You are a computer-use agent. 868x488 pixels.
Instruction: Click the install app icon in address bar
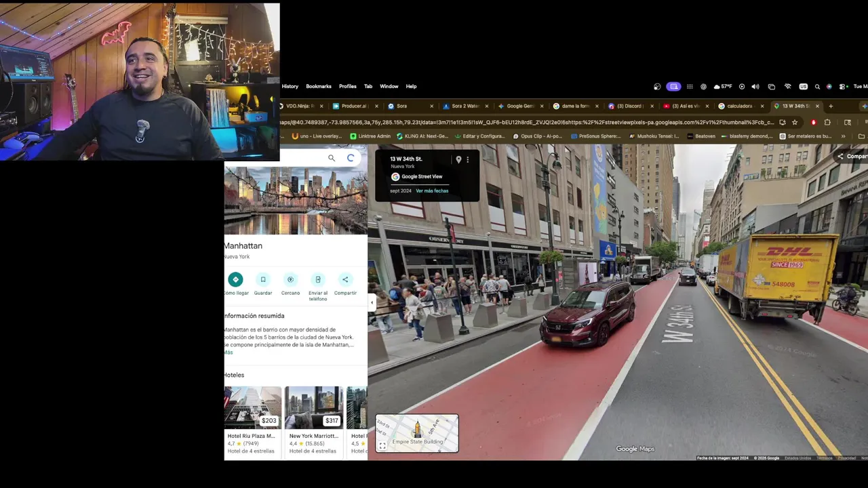[783, 123]
